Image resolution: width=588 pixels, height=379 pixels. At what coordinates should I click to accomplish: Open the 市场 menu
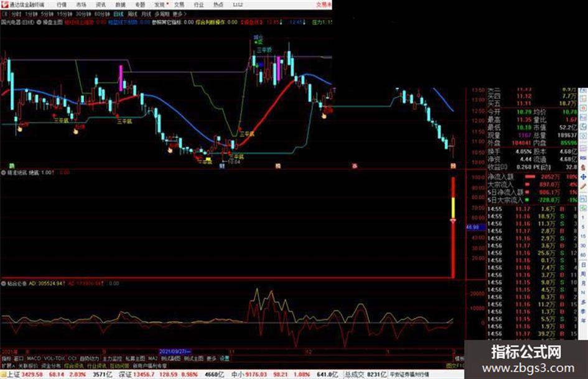tap(81, 5)
